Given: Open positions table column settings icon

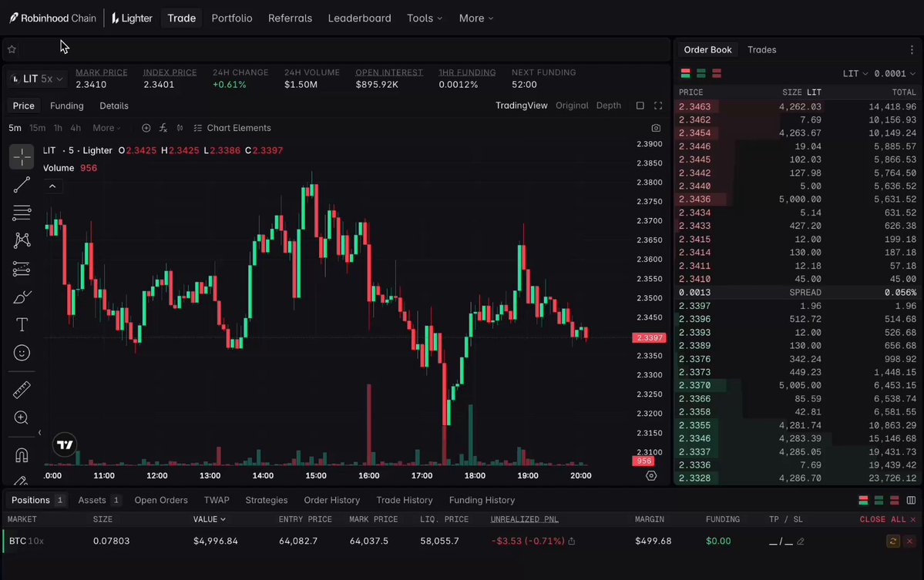Looking at the screenshot, I should coord(911,501).
